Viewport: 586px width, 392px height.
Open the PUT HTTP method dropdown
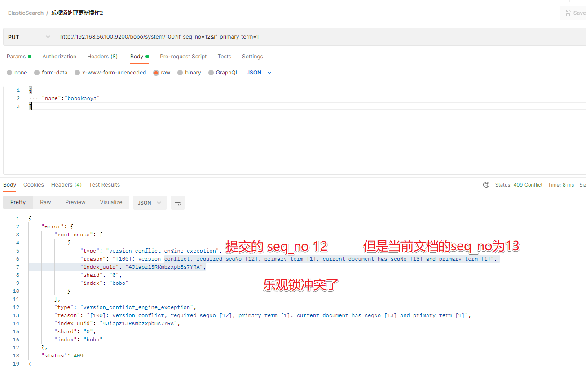click(x=29, y=37)
